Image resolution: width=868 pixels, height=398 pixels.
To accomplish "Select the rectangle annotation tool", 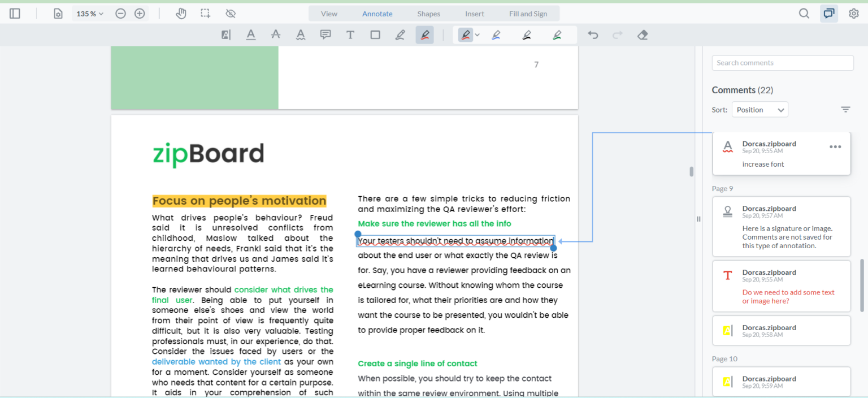I will (x=375, y=34).
